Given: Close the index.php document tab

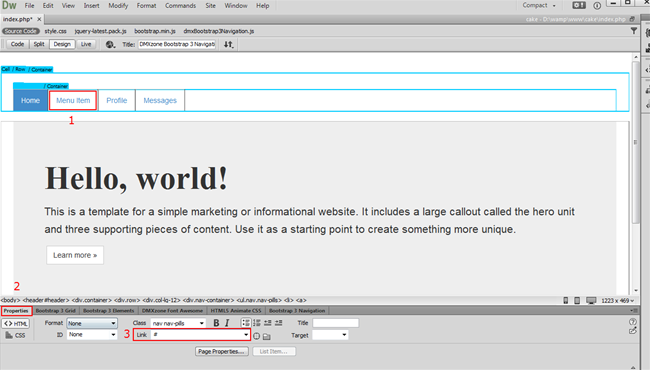Looking at the screenshot, I should (39, 19).
